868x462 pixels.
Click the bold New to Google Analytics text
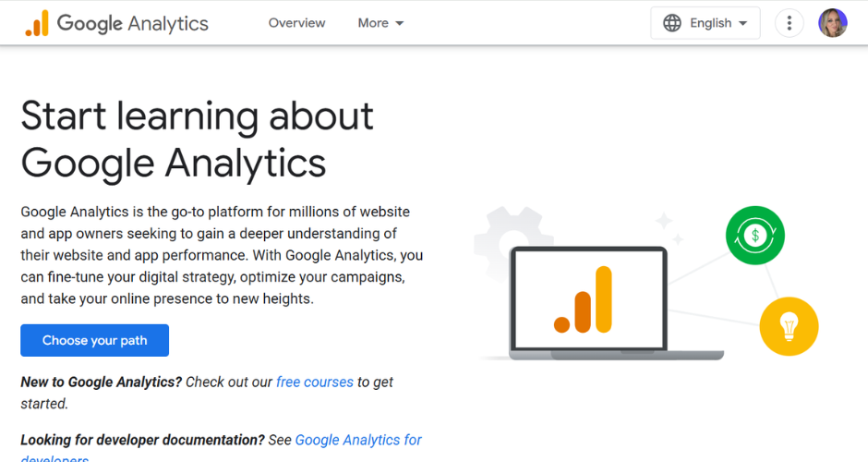102,382
